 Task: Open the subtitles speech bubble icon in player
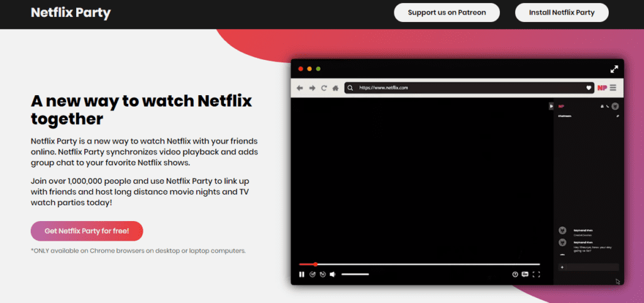[x=525, y=274]
